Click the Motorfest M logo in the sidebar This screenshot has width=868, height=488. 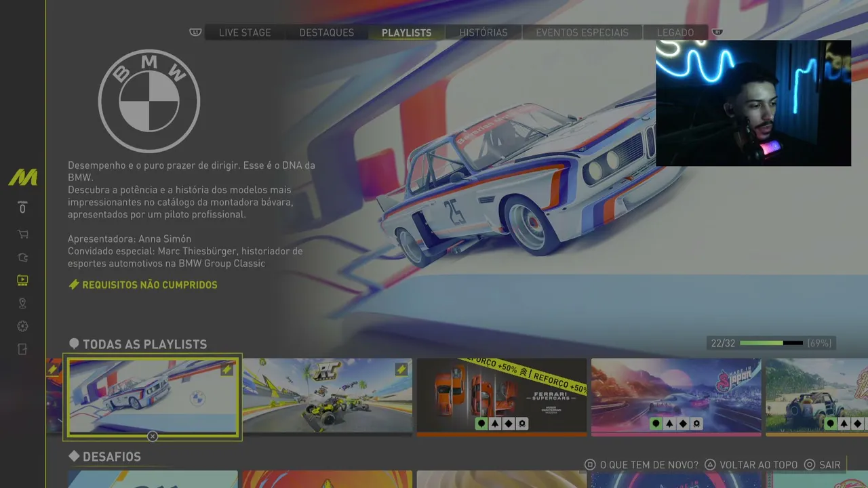point(22,178)
